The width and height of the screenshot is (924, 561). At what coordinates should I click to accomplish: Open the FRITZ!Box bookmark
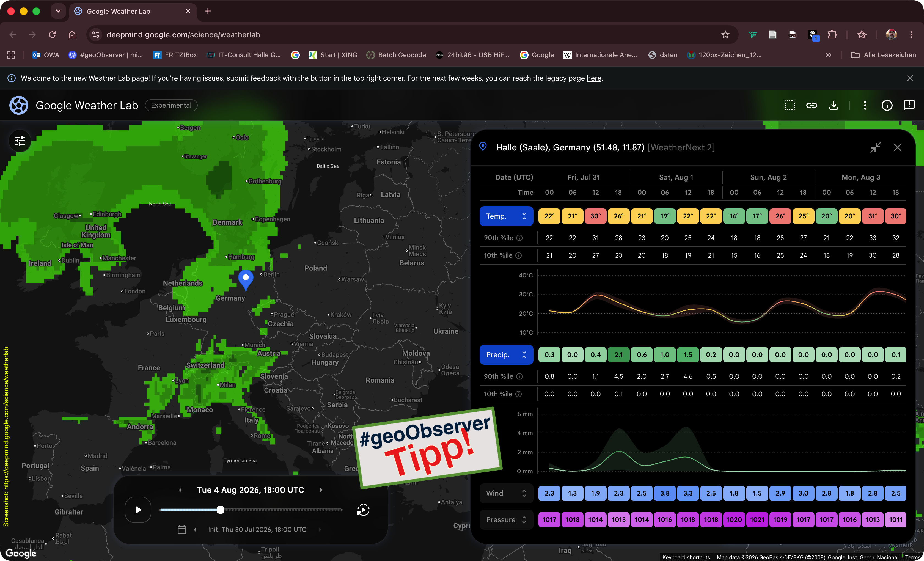[x=175, y=55]
